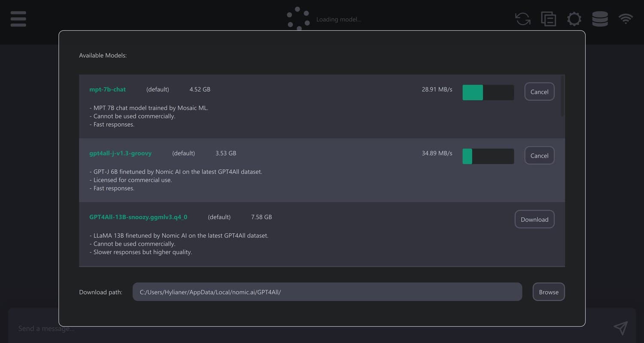Click the gpt4all-j-v1.3-groovy progress bar

[x=488, y=156]
